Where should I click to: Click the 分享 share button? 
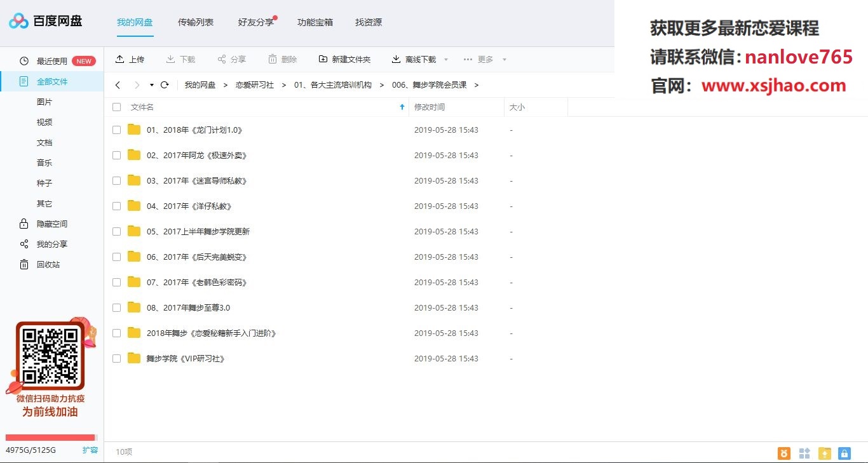click(231, 59)
